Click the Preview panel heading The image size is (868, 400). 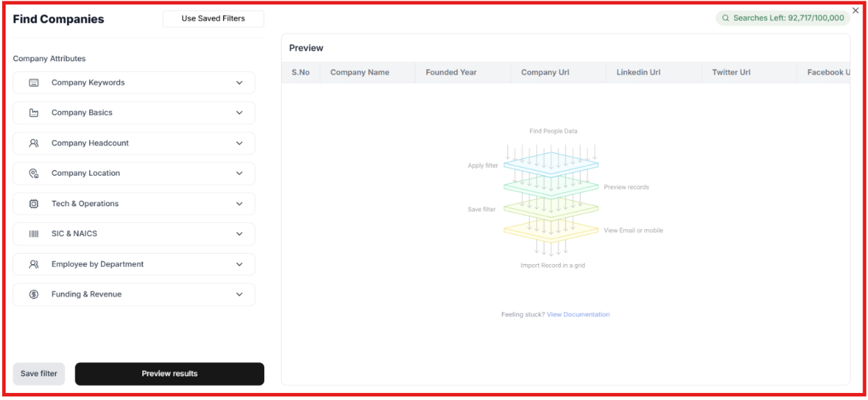point(306,48)
